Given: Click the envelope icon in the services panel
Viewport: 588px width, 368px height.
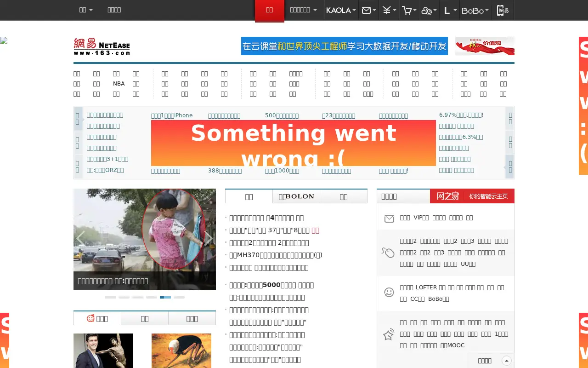Looking at the screenshot, I should [389, 218].
